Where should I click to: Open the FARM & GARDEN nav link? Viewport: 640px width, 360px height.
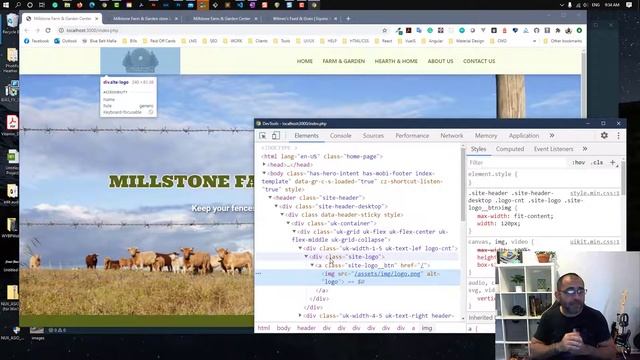(x=344, y=61)
